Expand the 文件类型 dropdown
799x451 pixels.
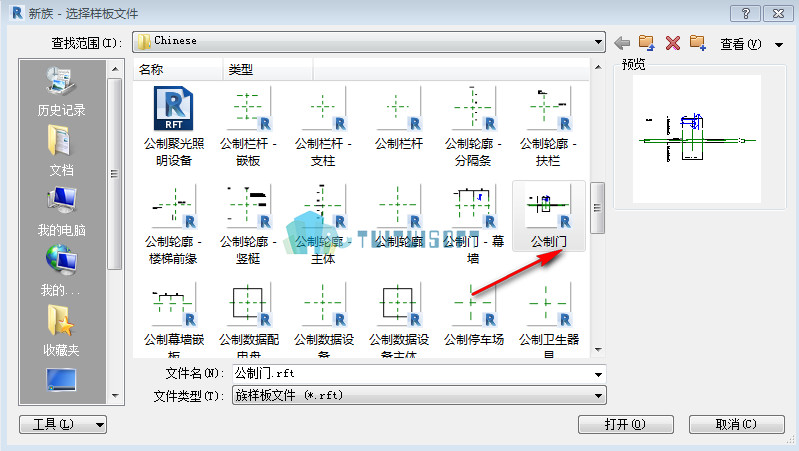point(598,396)
